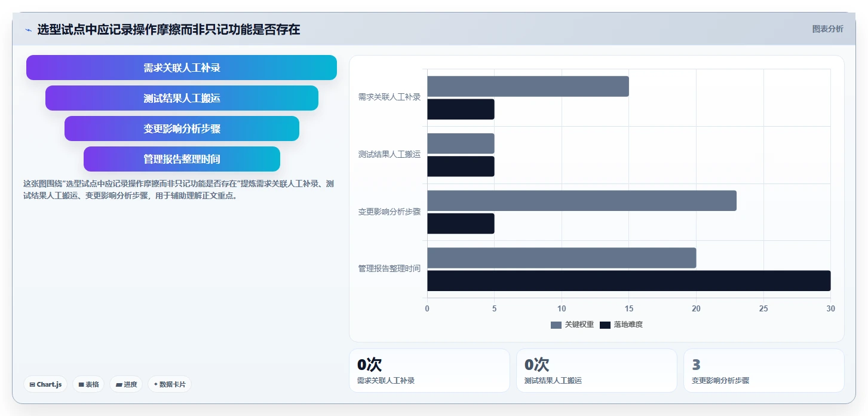This screenshot has height=416, width=868.
Task: Click the 图表分析 label in header
Action: [827, 29]
